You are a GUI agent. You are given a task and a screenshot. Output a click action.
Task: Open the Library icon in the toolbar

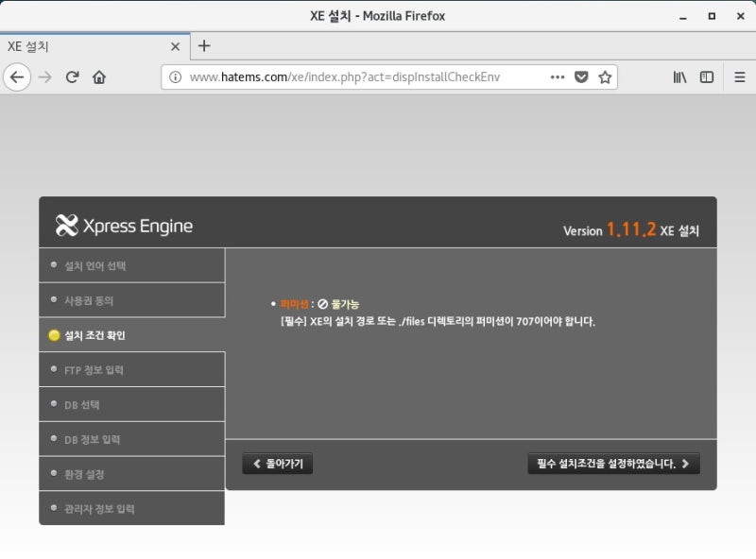[x=679, y=77]
